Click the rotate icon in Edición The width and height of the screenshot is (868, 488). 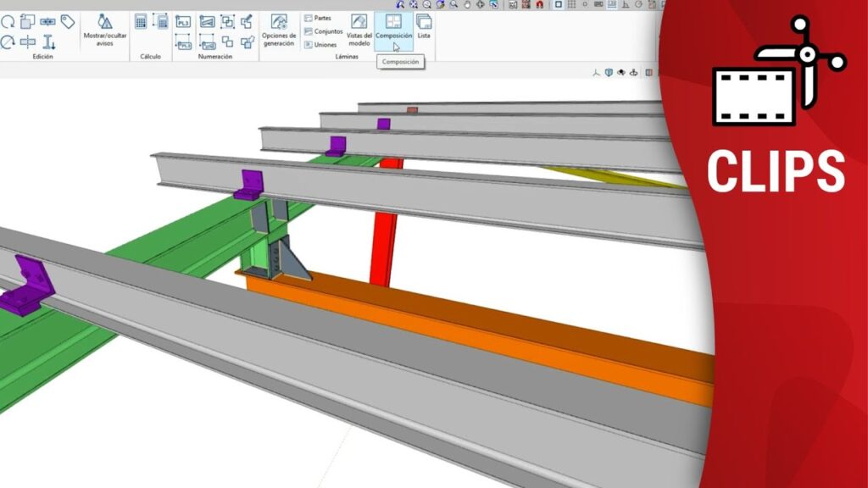click(8, 22)
